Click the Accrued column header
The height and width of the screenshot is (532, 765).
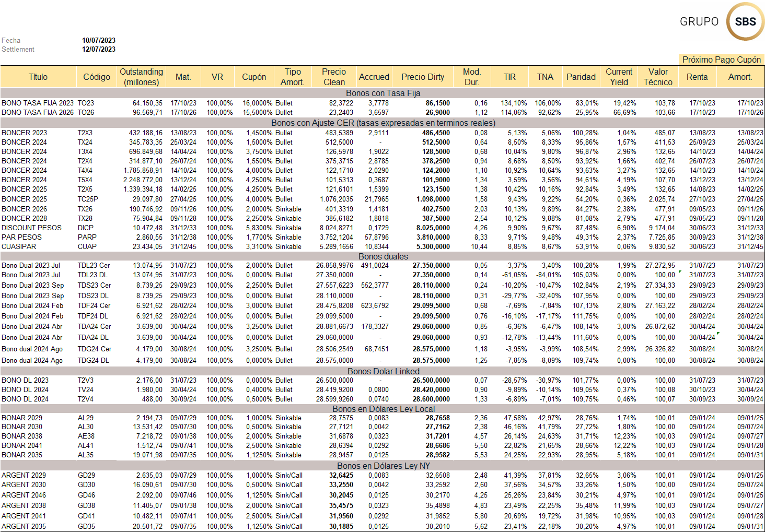point(374,77)
